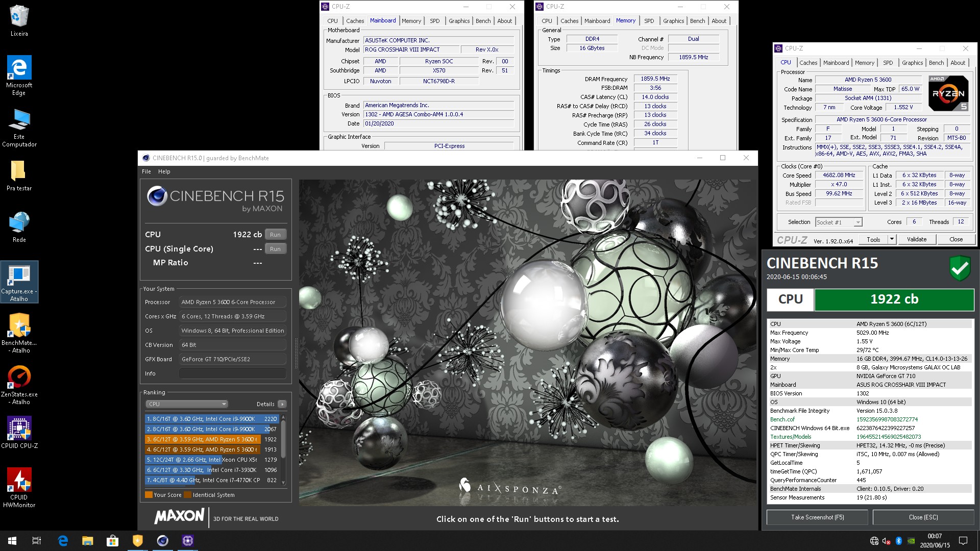980x551 pixels.
Task: Switch to Bench tab in right CPU-Z window
Action: 937,63
